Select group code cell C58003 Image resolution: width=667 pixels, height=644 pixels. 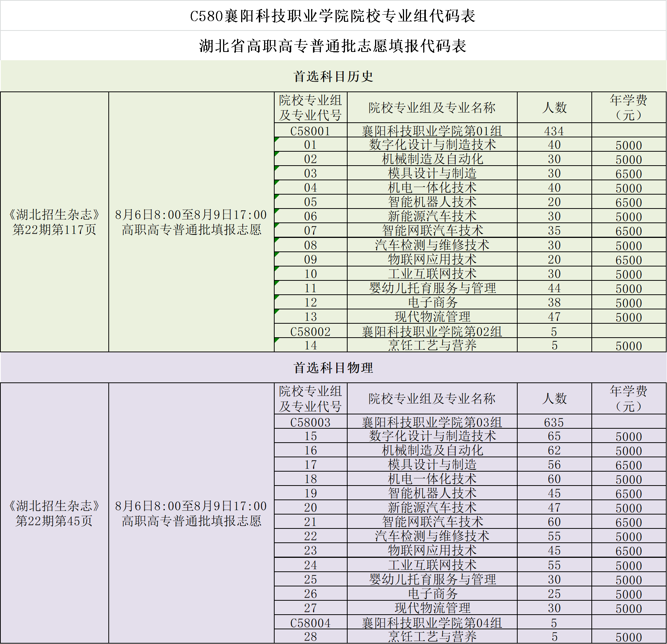[310, 422]
